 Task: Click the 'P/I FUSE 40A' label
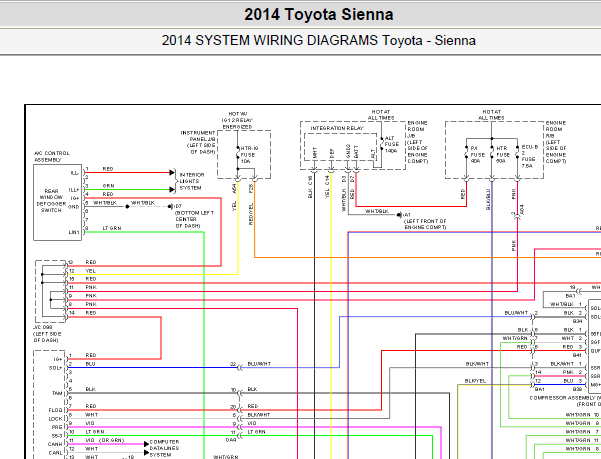point(477,155)
